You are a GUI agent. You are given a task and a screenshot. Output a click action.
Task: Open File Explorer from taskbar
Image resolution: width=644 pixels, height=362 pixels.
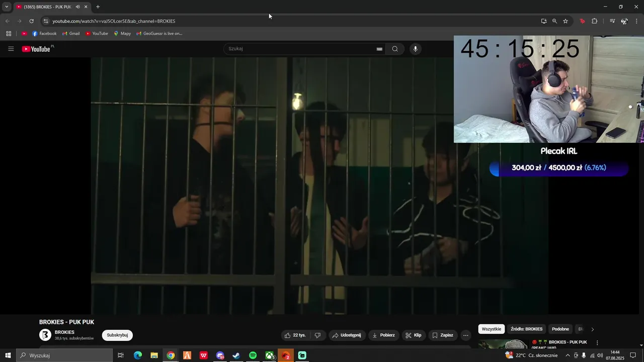(154, 355)
